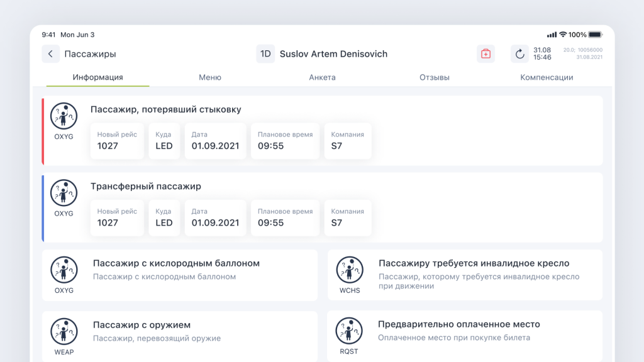This screenshot has height=362, width=644.
Task: Click passenger name Suslov Artem Denisovich
Action: (x=333, y=54)
